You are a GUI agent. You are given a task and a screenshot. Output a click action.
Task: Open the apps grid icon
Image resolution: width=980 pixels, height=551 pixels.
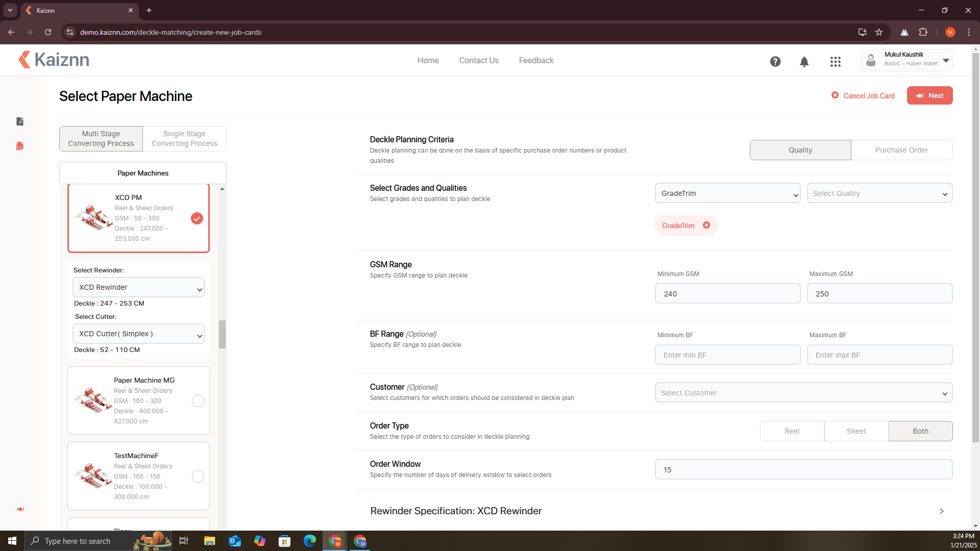click(x=835, y=62)
